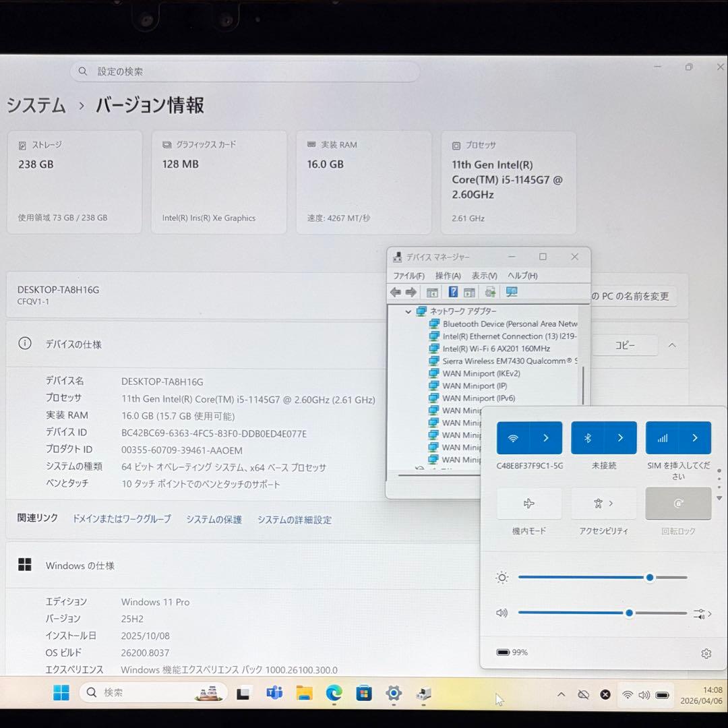Screen dimensions: 728x728
Task: Open 操作(A) menu in Device Manager
Action: 448,276
